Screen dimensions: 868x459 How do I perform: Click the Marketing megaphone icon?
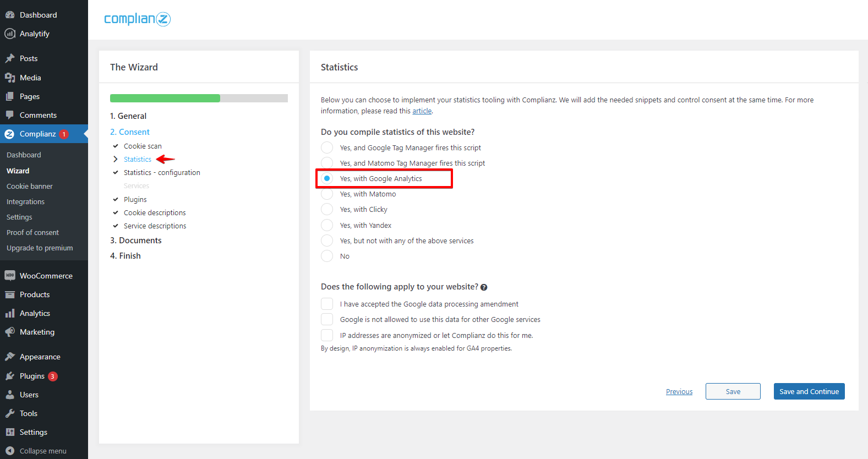(x=10, y=332)
